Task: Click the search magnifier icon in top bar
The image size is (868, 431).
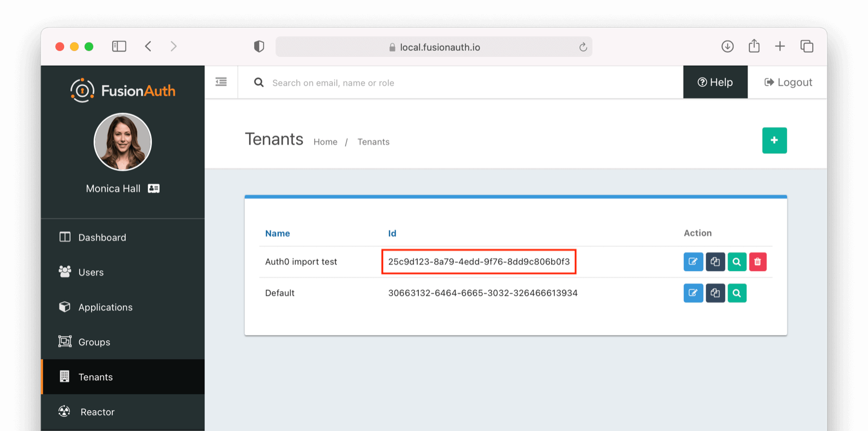Action: 259,82
